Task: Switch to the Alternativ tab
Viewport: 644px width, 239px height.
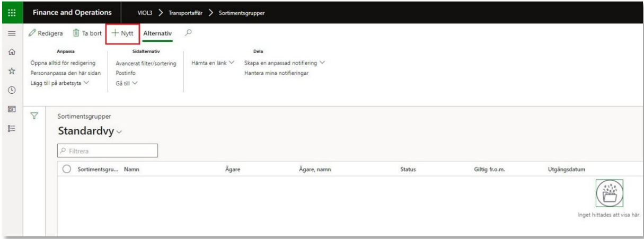Action: click(x=157, y=34)
